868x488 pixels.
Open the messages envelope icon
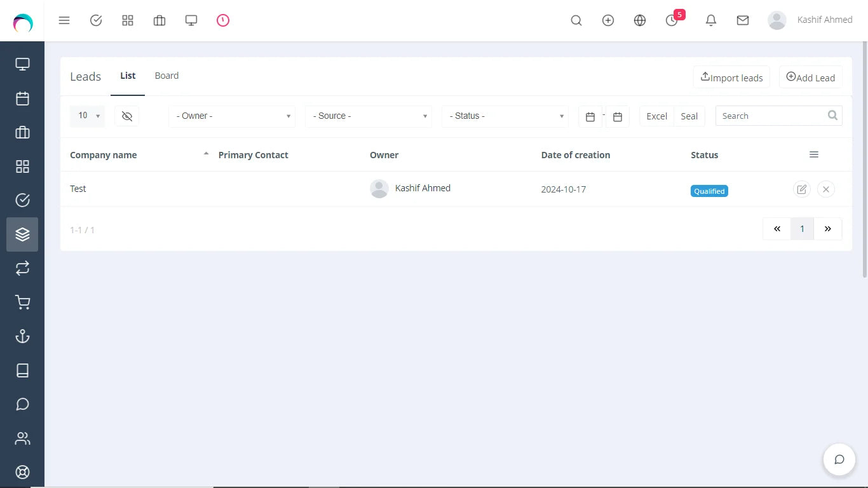tap(743, 20)
